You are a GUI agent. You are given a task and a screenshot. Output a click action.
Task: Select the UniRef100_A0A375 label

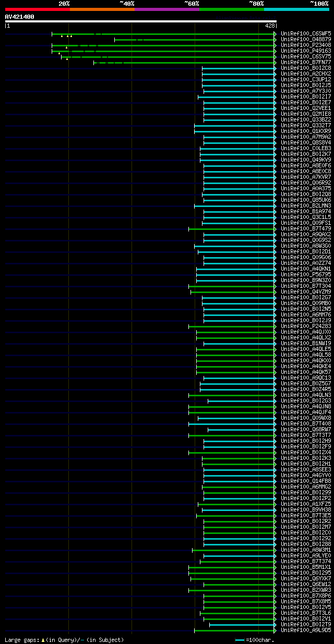[306, 188]
